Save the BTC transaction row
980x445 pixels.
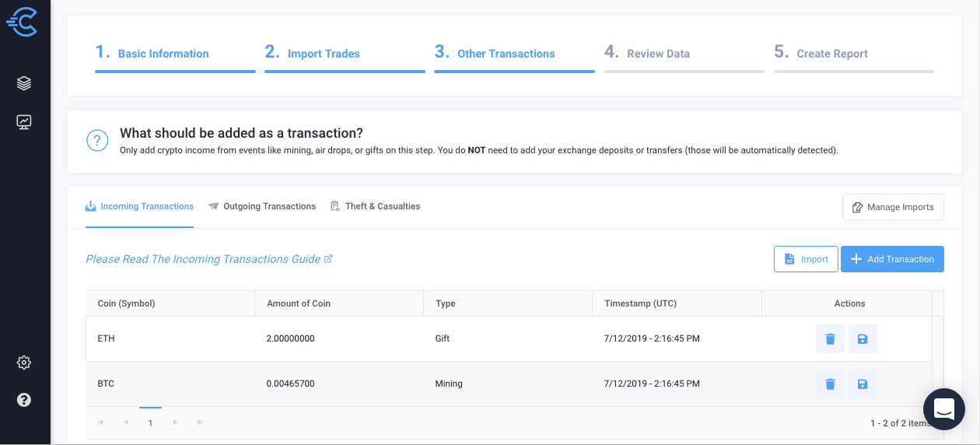(x=863, y=384)
